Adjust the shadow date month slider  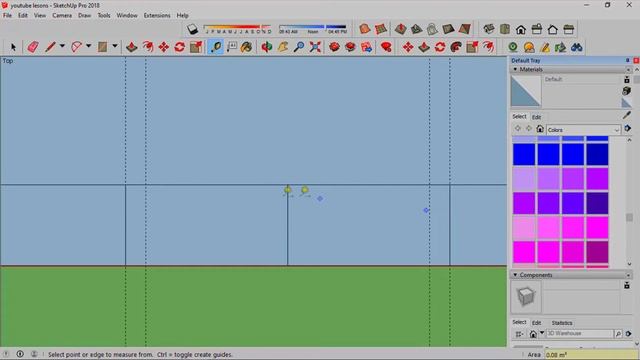coord(237,29)
